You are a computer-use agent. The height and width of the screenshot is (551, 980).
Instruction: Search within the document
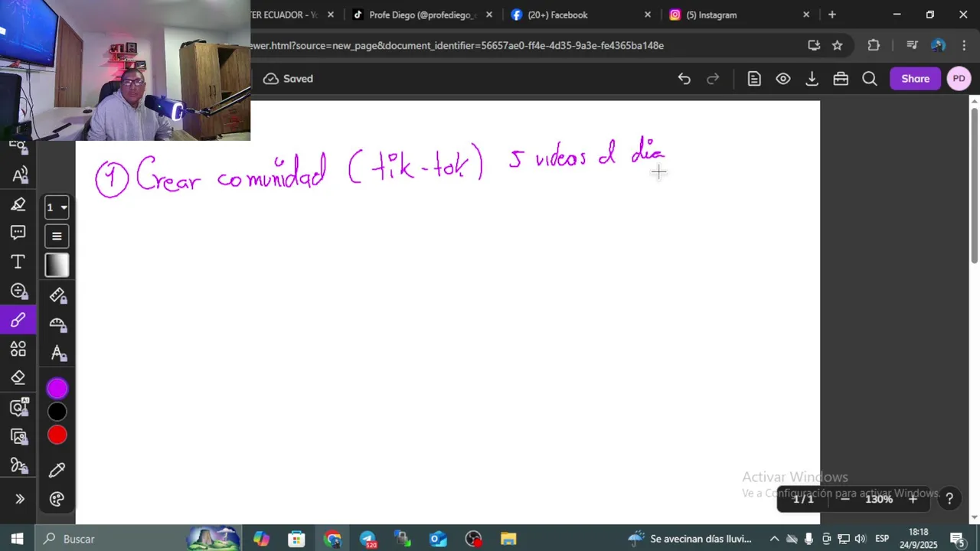pyautogui.click(x=870, y=79)
